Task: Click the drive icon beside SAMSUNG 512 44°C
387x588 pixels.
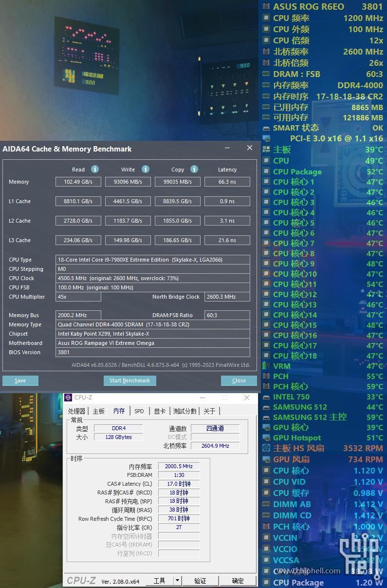Action: 266,407
